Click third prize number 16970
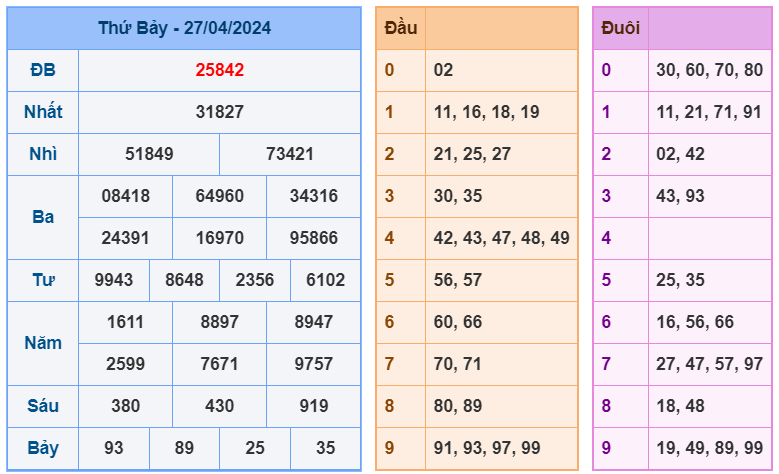 coord(220,238)
